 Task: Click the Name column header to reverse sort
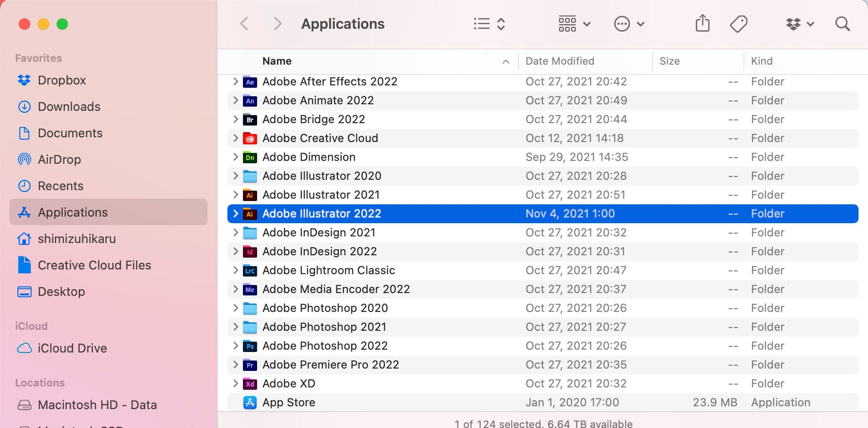(x=276, y=61)
